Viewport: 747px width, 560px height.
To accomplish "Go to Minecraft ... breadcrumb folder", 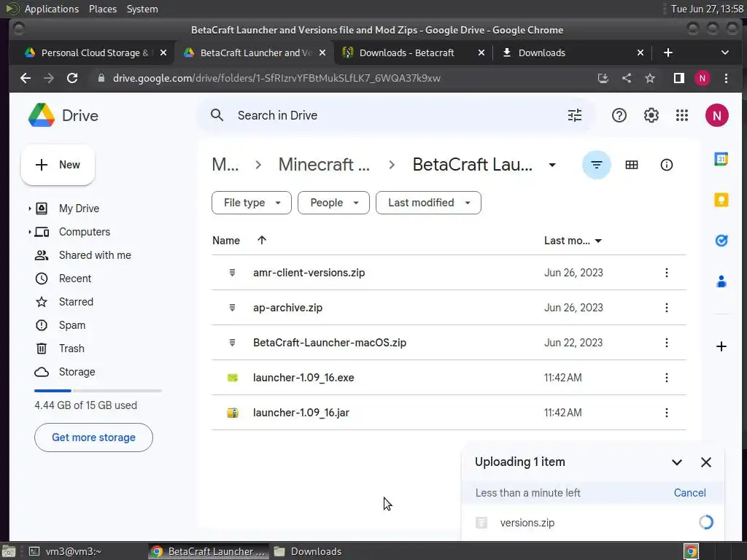I will click(324, 165).
